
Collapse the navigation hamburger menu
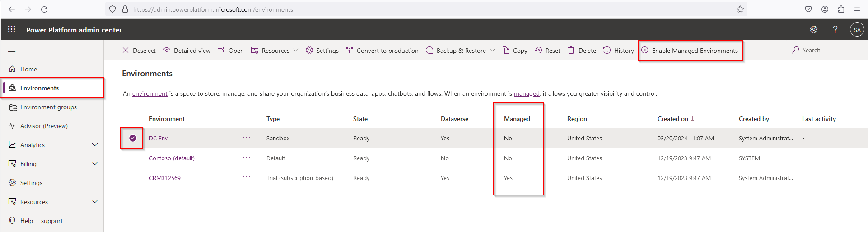12,50
